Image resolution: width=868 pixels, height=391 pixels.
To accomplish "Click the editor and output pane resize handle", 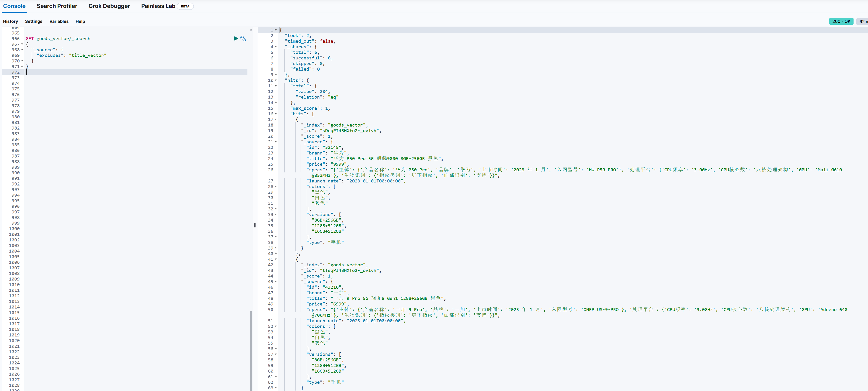I will point(255,225).
